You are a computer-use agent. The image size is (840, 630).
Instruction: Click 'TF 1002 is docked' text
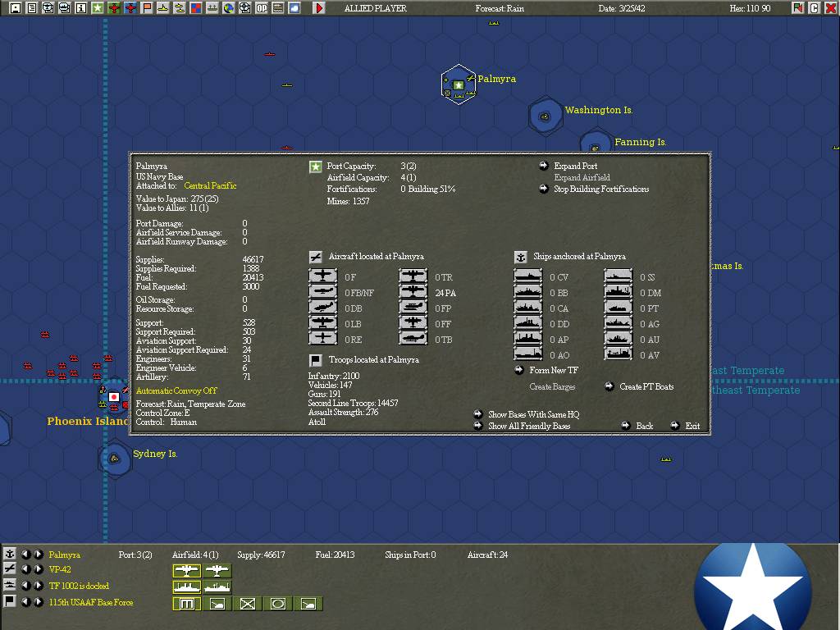pyautogui.click(x=79, y=586)
